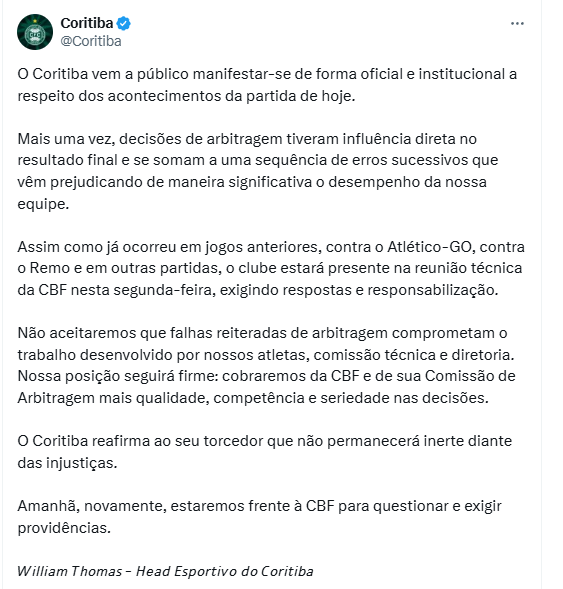Open the three-dot more options menu

point(517,24)
